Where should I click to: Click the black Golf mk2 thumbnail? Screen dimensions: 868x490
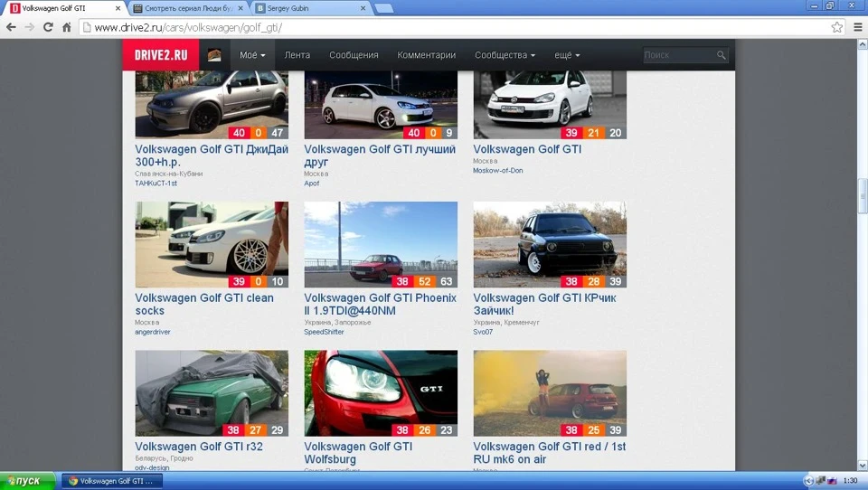pos(550,244)
